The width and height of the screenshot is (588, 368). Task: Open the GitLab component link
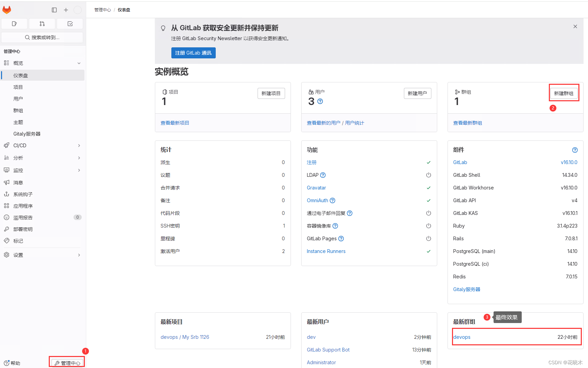[x=460, y=162]
